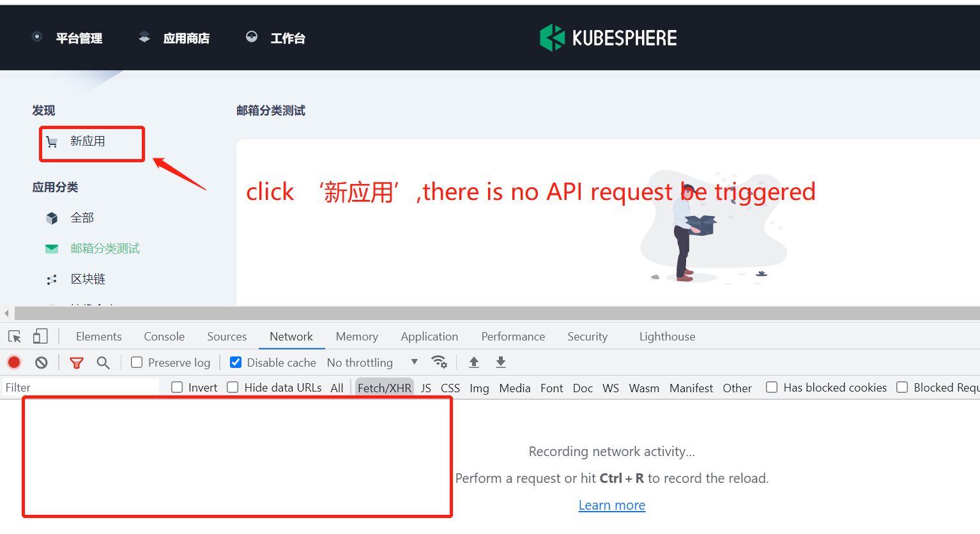Enable the Preserve log checkbox
980x534 pixels.
pos(137,362)
